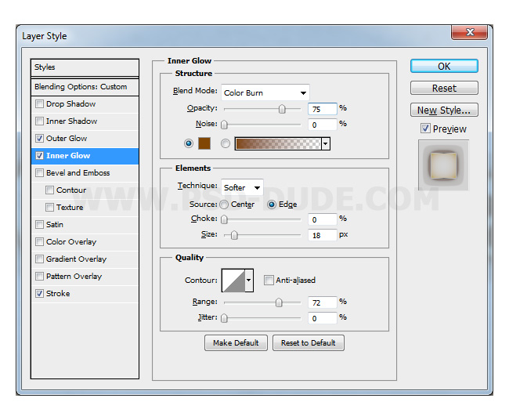
Task: Select the Stroke style row
Action: click(85, 293)
